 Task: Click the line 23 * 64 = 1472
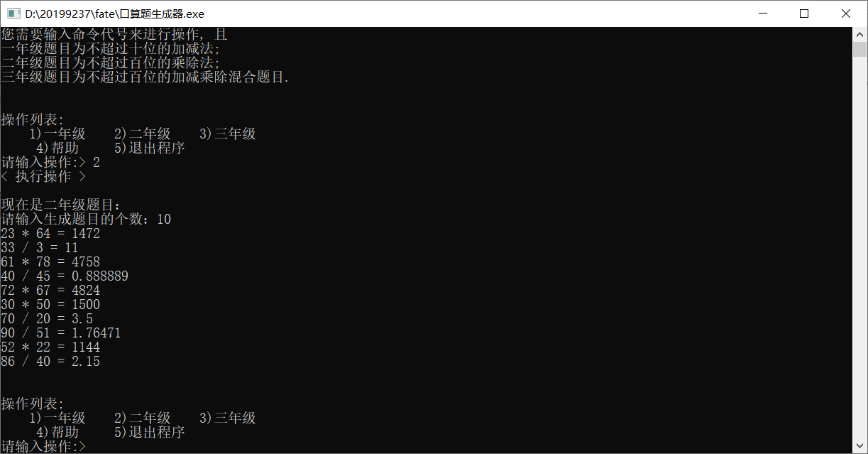tap(50, 233)
